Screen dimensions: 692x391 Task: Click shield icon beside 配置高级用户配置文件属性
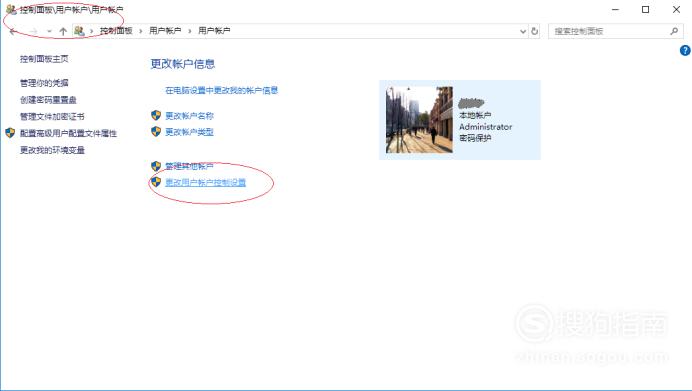(10, 133)
